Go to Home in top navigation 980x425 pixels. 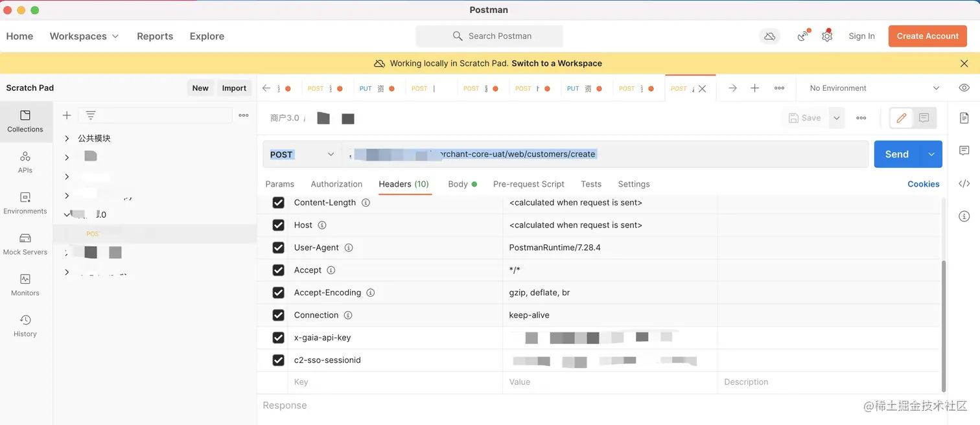(x=19, y=36)
